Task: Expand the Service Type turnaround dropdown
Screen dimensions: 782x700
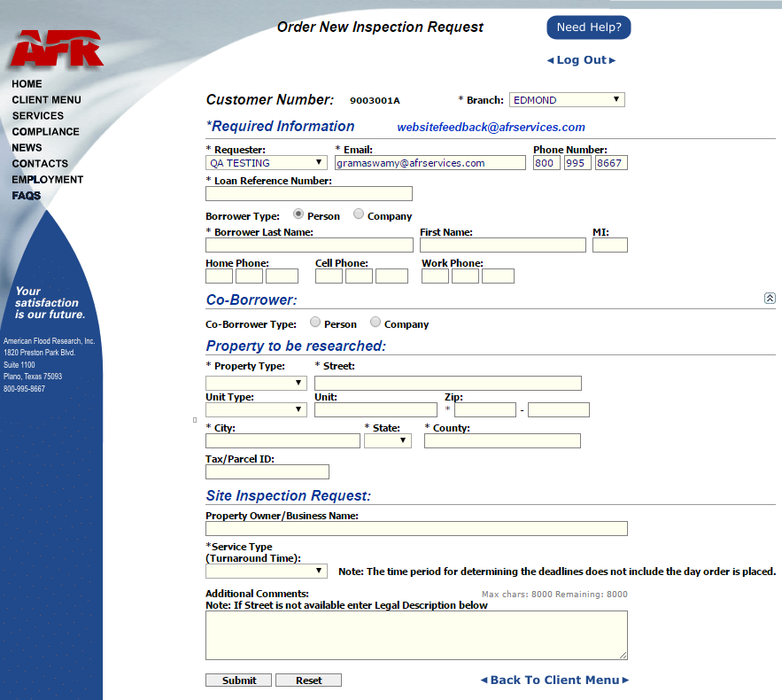Action: tap(267, 571)
